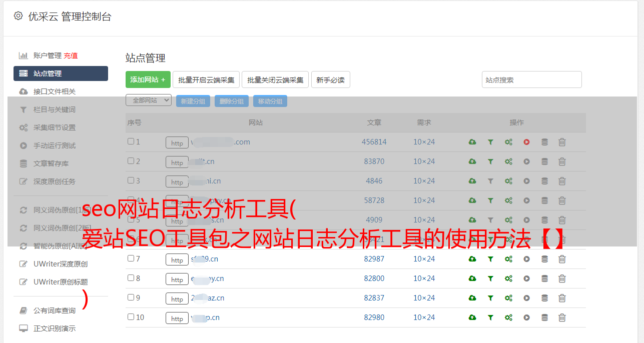Tick checkbox for site row 10
The height and width of the screenshot is (343, 644).
[131, 317]
